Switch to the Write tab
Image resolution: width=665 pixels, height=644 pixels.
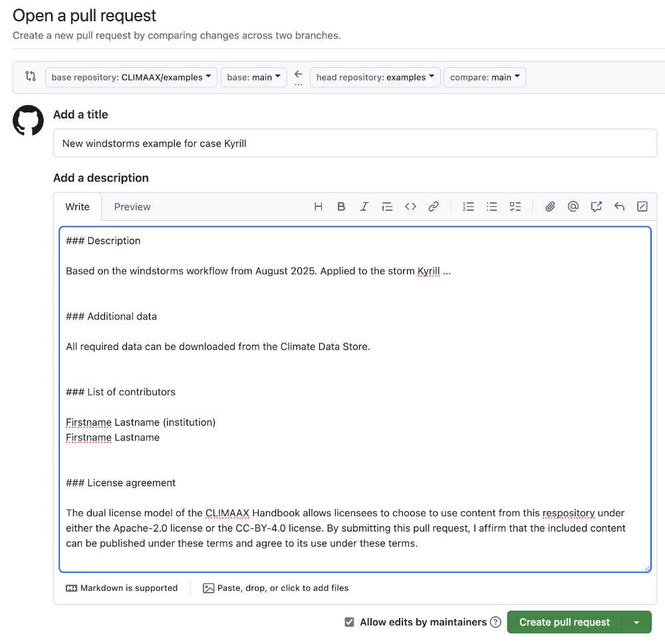click(77, 207)
